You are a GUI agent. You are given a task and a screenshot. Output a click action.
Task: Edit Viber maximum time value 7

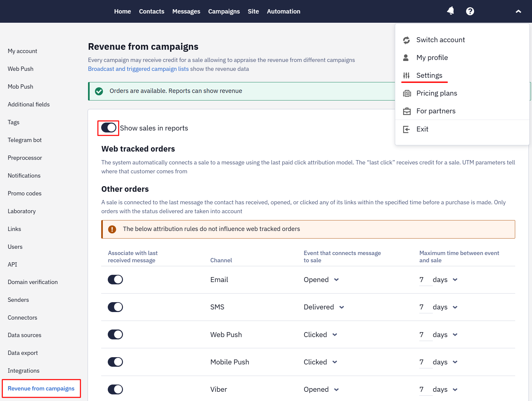click(x=426, y=389)
